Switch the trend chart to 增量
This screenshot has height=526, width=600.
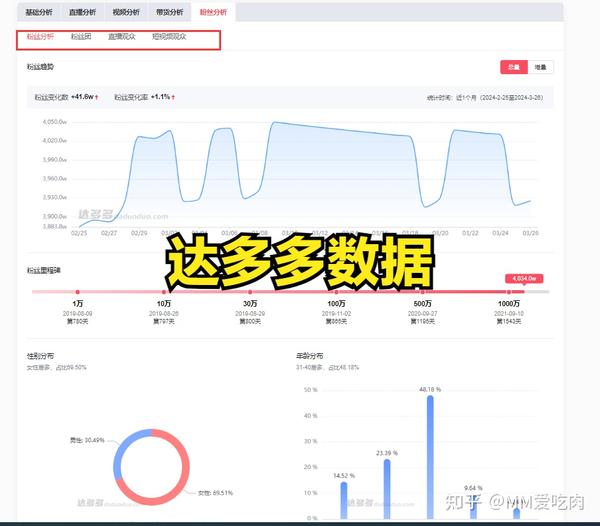[x=540, y=67]
